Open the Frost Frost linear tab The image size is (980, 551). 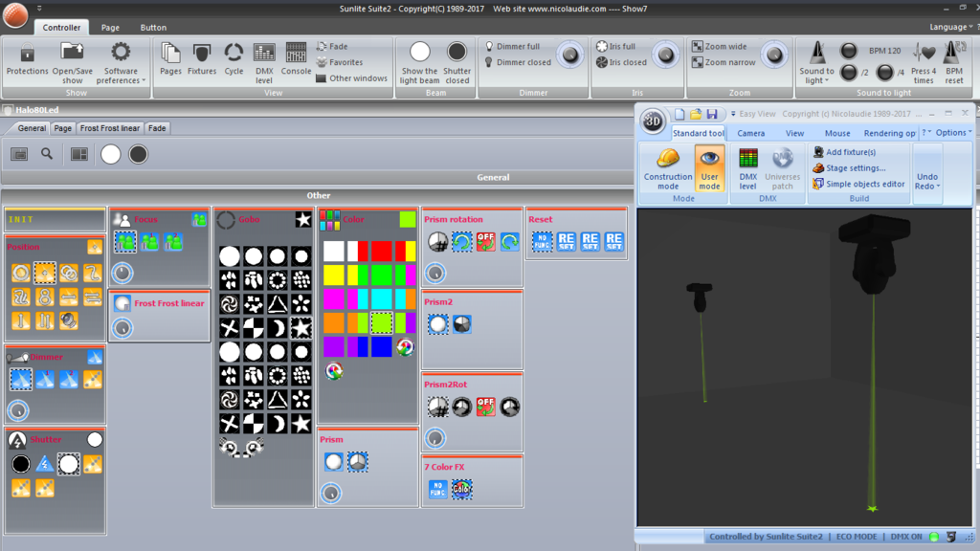coord(110,128)
